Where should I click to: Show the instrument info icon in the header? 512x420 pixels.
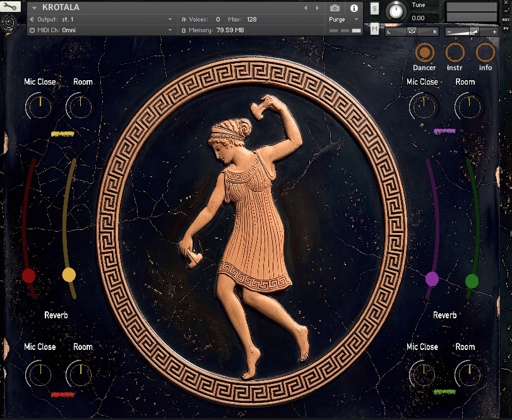click(x=354, y=8)
